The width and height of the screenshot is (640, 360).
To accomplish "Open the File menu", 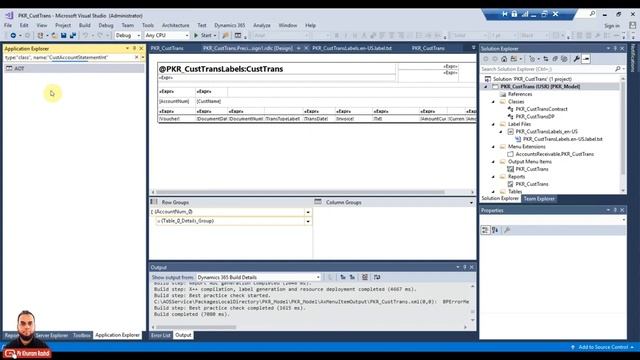I will point(8,25).
